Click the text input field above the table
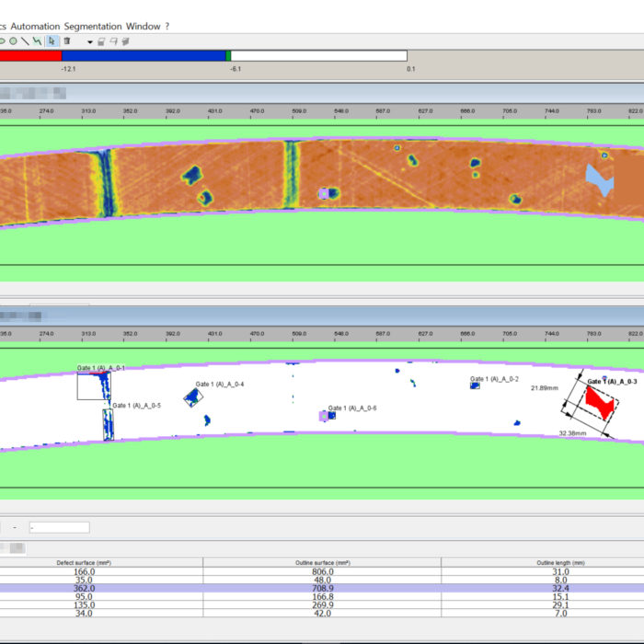 point(59,527)
